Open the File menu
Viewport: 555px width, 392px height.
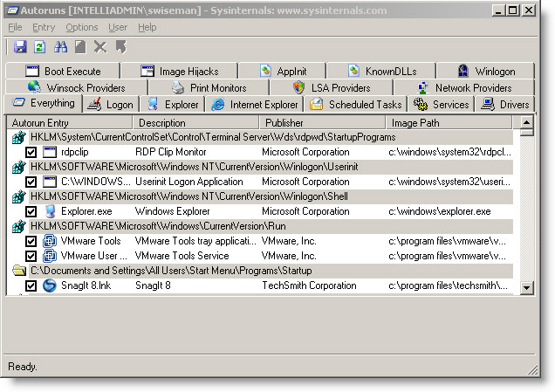tap(15, 27)
